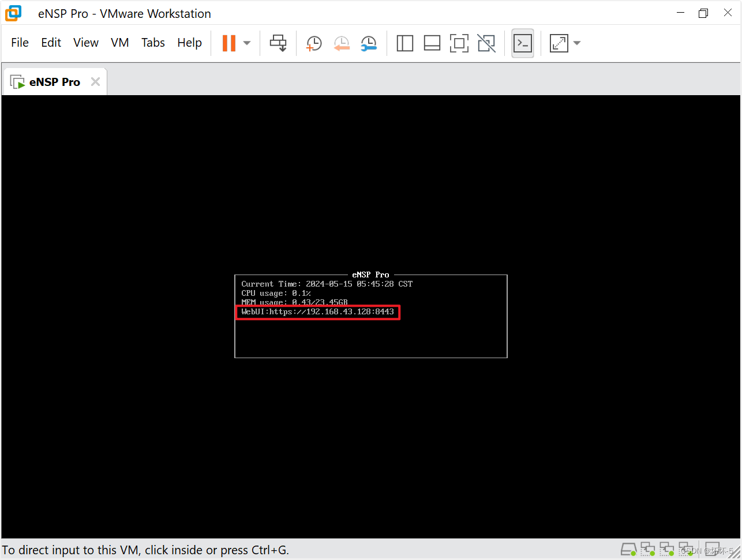The image size is (742, 560).
Task: Show or hide the library panel
Action: point(404,43)
